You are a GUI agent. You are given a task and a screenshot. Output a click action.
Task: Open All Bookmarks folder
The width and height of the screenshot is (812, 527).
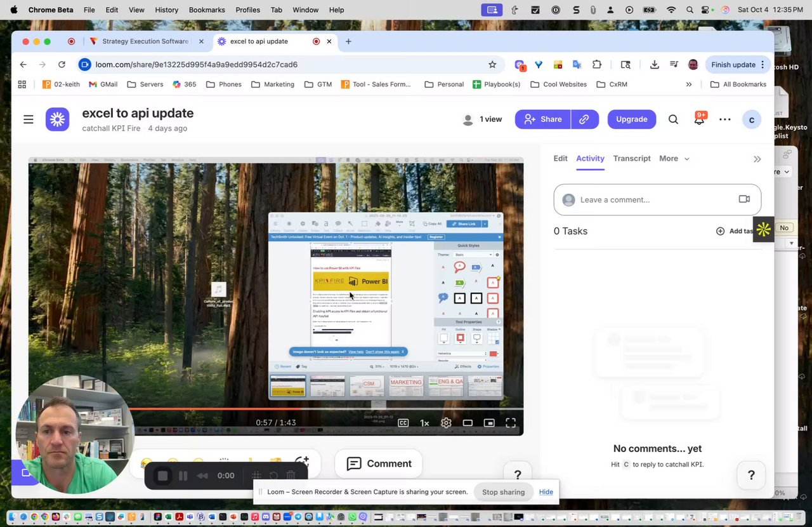tap(738, 84)
